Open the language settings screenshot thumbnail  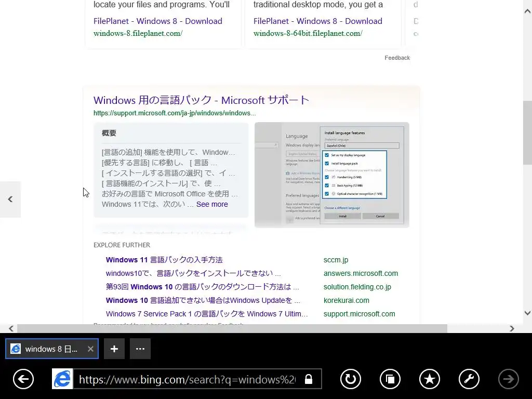332,175
